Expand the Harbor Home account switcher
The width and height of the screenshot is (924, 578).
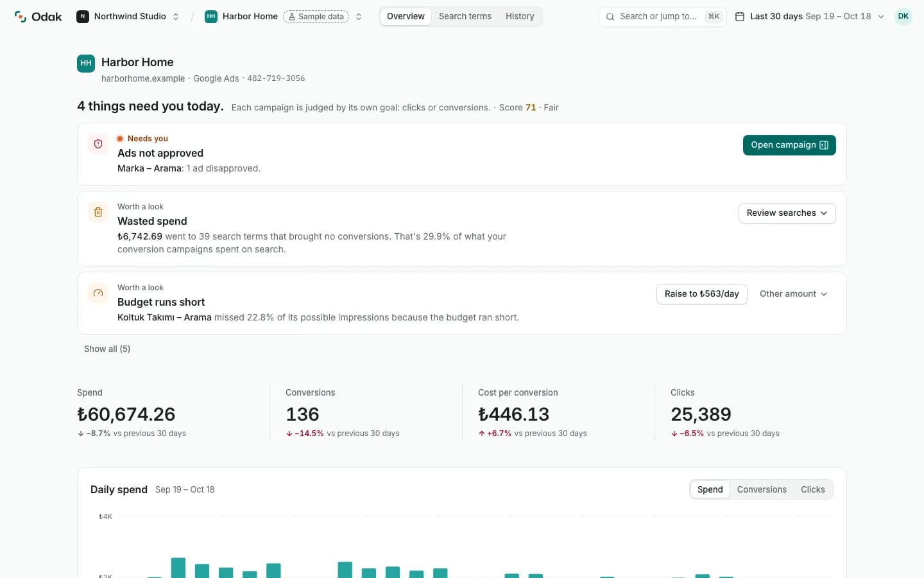(x=359, y=17)
